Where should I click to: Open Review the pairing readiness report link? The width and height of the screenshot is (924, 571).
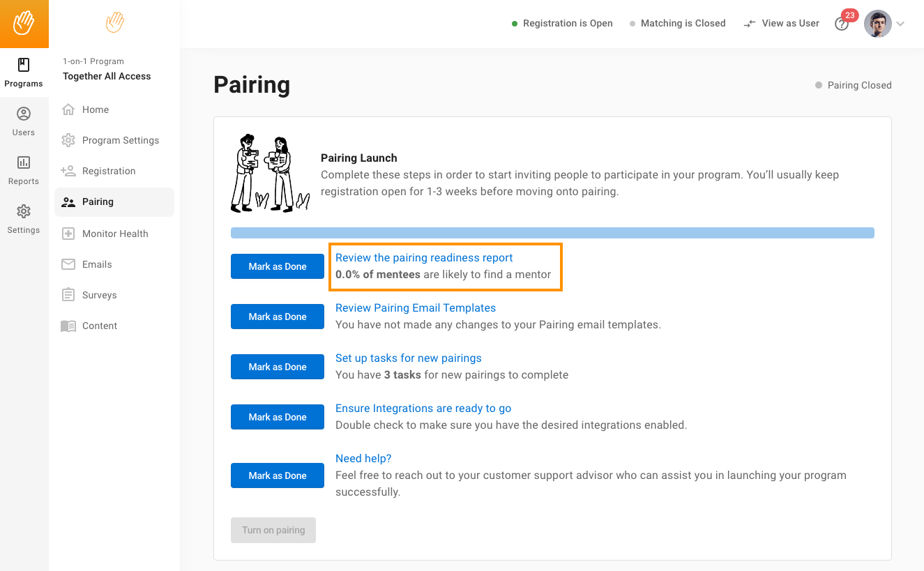point(424,258)
